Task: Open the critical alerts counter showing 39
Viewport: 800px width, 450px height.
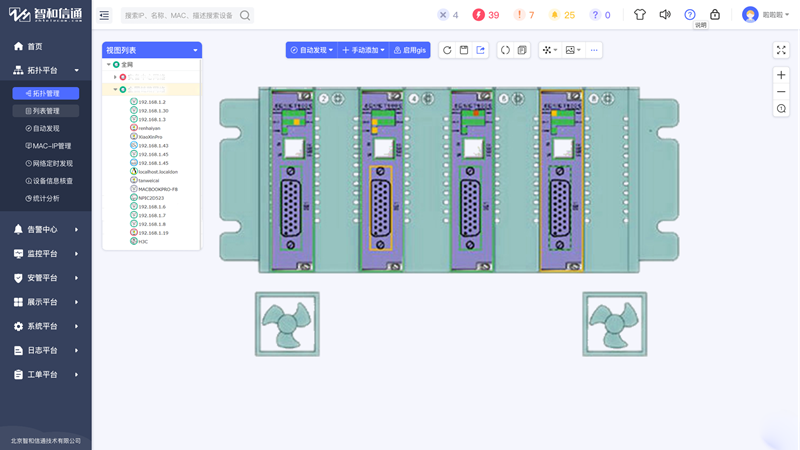Action: pos(486,15)
